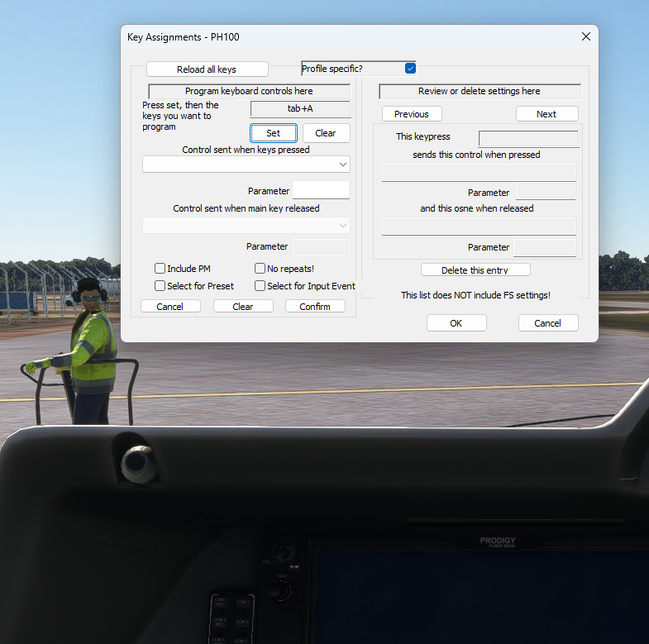This screenshot has width=649, height=644.
Task: Click the Clear button beside Confirm
Action: tap(242, 307)
